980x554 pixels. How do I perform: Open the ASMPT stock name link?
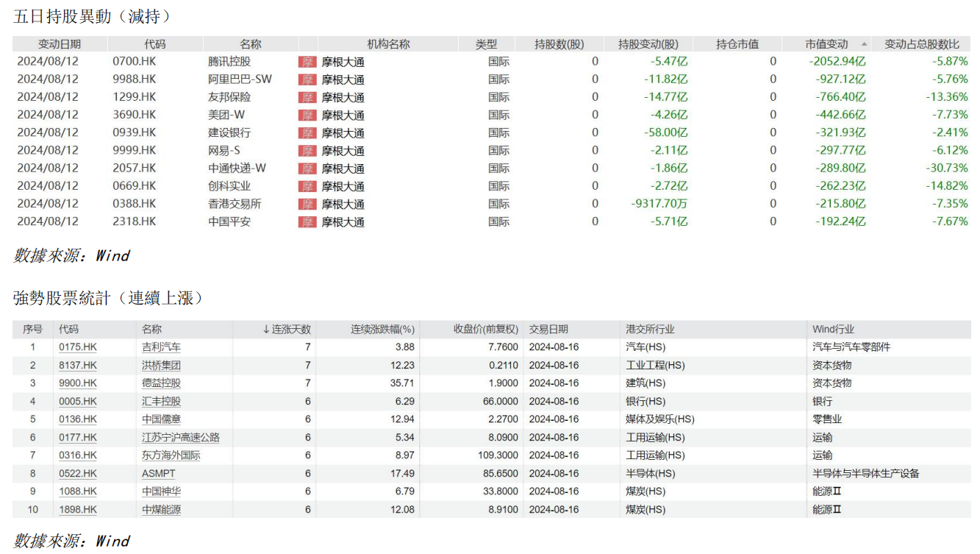click(159, 474)
